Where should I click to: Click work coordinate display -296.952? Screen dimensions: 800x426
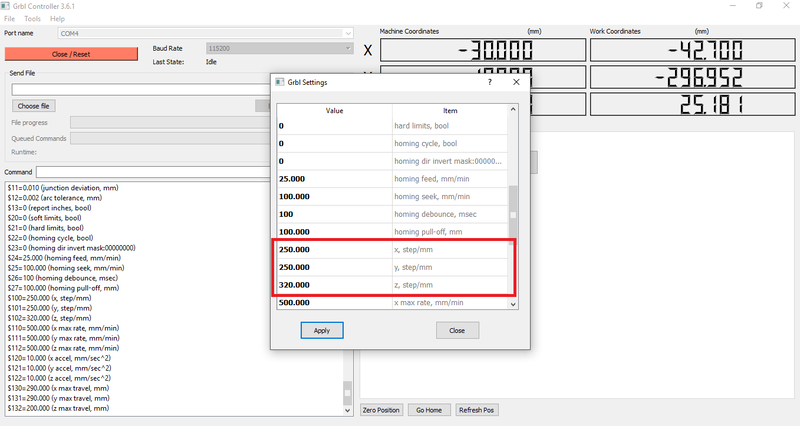(x=692, y=78)
